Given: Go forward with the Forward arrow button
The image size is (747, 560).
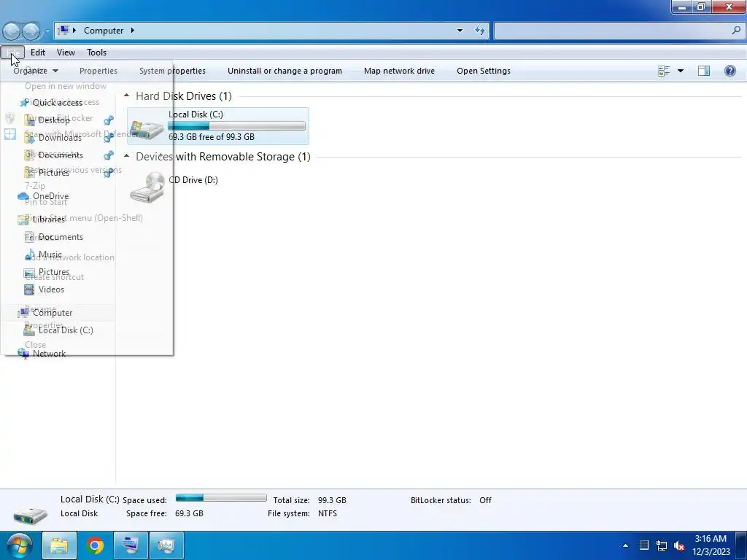Looking at the screenshot, I should tap(31, 31).
